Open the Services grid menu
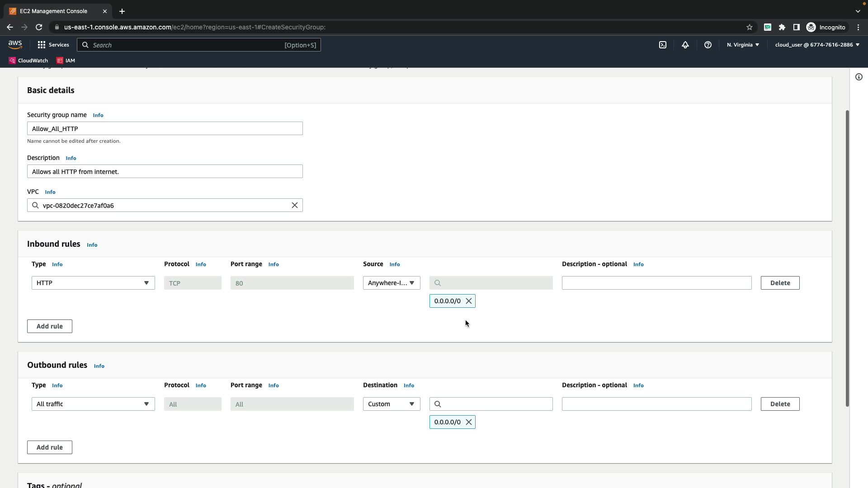This screenshot has height=488, width=868. [x=53, y=45]
